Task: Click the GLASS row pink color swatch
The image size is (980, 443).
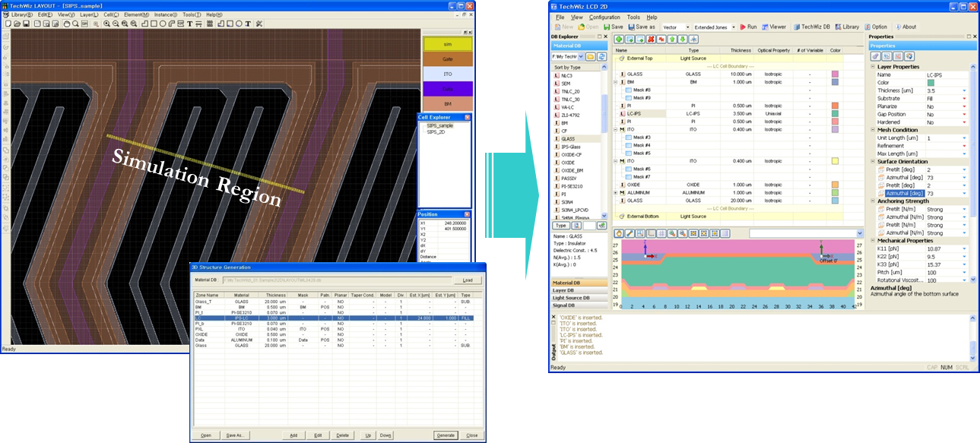Action: (834, 74)
